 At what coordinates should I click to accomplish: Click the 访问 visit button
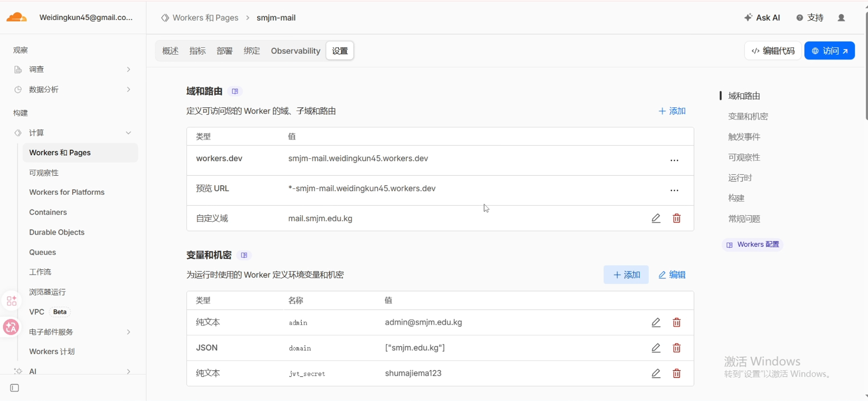click(x=830, y=51)
